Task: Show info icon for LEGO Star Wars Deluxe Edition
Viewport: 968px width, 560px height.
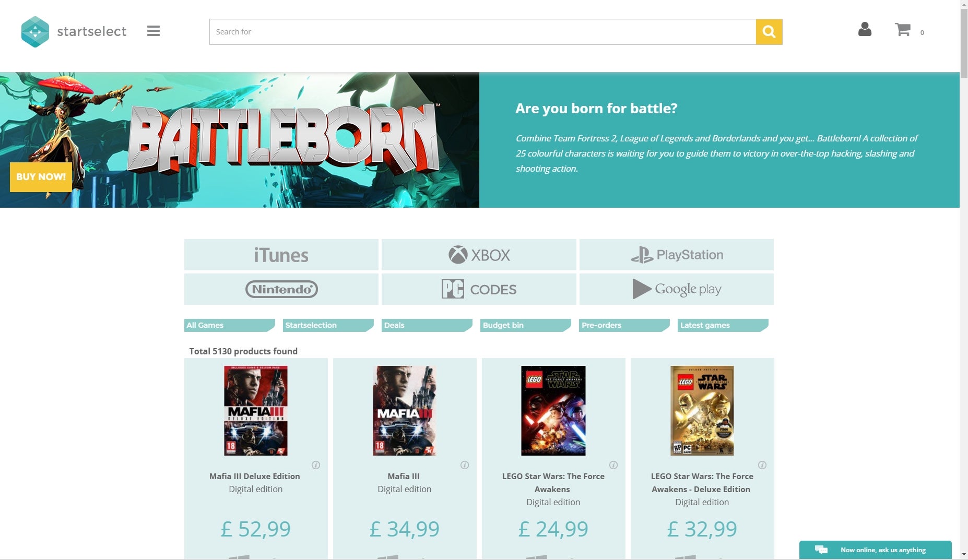Action: 762,465
